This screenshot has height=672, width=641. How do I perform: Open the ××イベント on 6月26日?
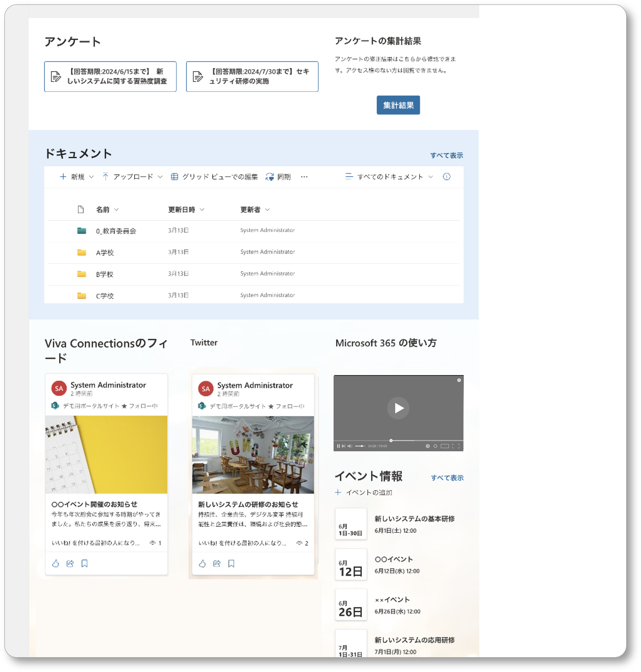[x=392, y=600]
